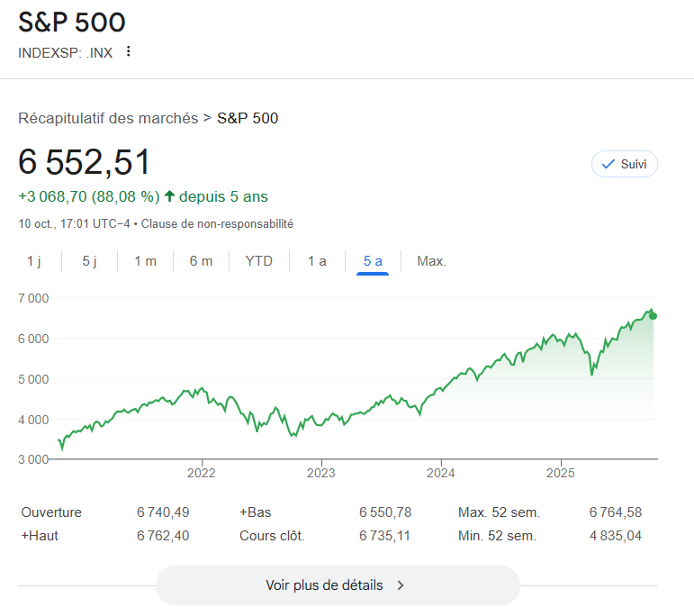Toggle the Suivi follow button
The height and width of the screenshot is (616, 694).
pyautogui.click(x=624, y=164)
